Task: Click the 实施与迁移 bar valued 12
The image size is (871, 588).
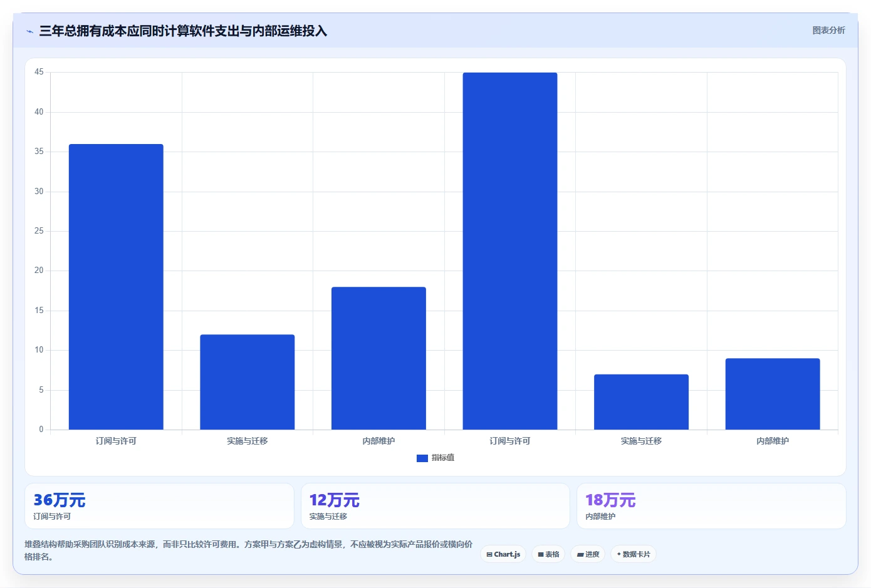Action: (x=248, y=382)
